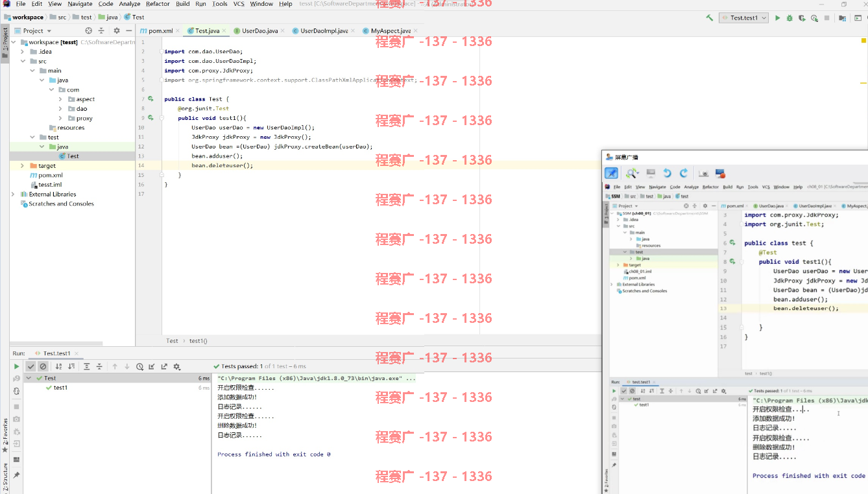Image resolution: width=868 pixels, height=494 pixels.
Task: Take a snapshot with the 屏幕广播 camera icon
Action: pyautogui.click(x=703, y=173)
